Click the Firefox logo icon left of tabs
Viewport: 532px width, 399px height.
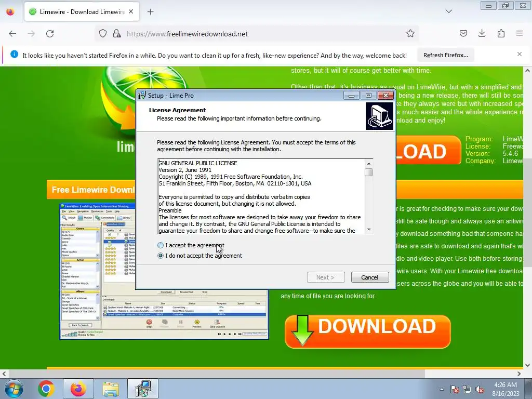pyautogui.click(x=10, y=11)
